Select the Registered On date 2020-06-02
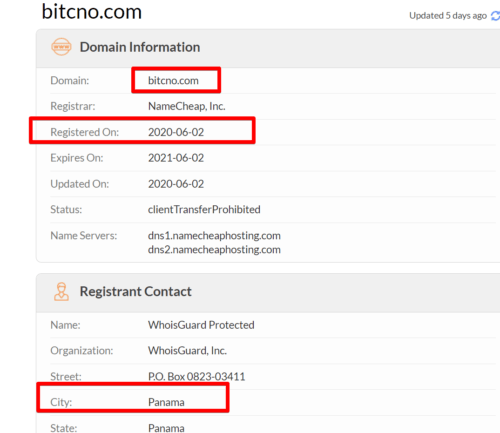This screenshot has width=500, height=433. coord(176,132)
